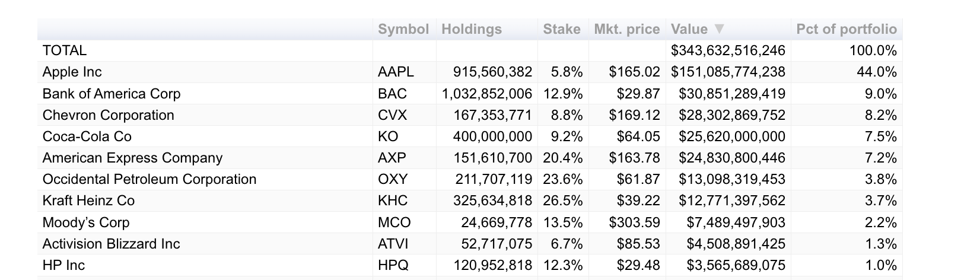980x280 pixels.
Task: Click Chevron Corporation company name
Action: point(108,115)
